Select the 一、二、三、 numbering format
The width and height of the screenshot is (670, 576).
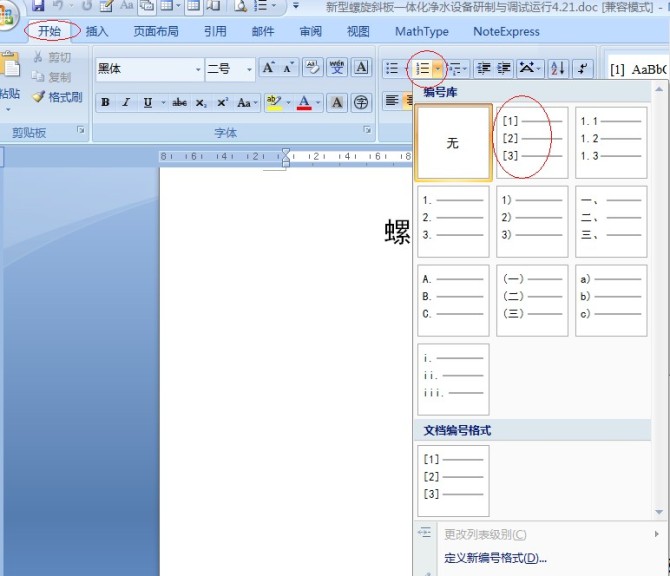(x=611, y=221)
